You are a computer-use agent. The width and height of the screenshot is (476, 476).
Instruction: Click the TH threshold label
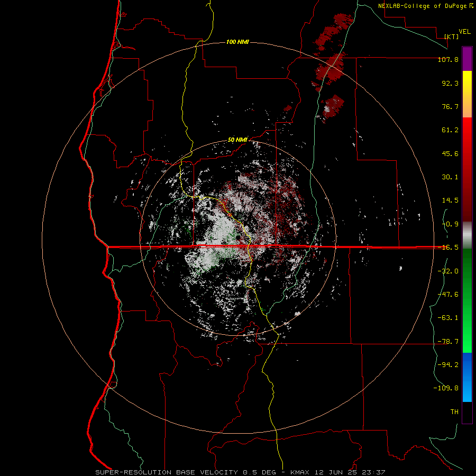[x=454, y=411]
